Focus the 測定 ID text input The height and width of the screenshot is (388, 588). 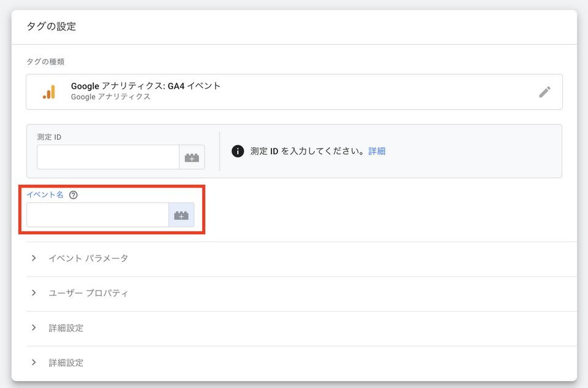(x=108, y=158)
